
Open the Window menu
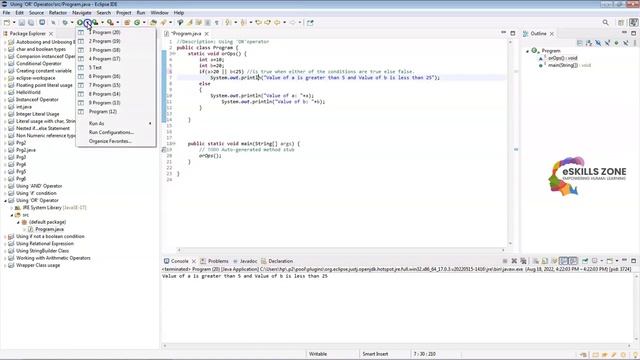coord(159,13)
